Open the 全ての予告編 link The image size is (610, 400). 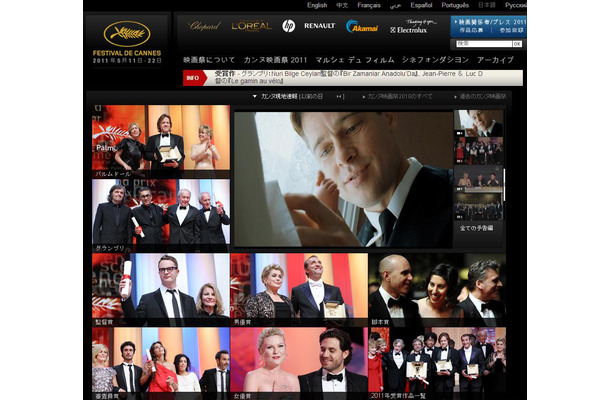(477, 228)
